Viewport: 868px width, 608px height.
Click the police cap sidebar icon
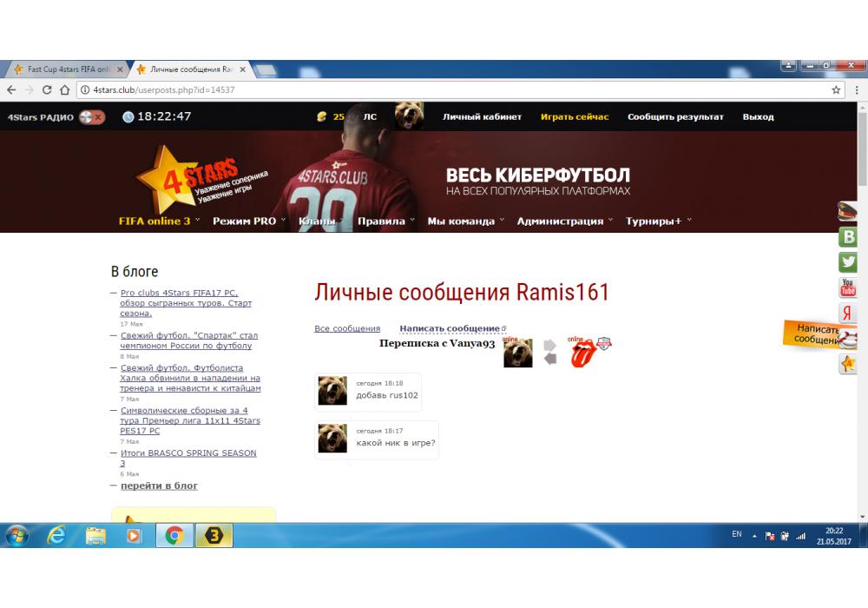click(x=847, y=211)
